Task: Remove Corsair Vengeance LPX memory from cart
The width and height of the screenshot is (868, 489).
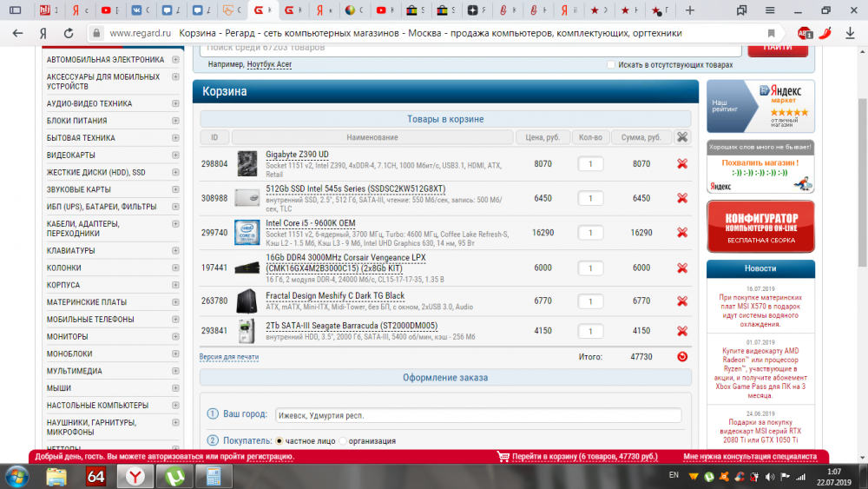Action: [x=682, y=268]
